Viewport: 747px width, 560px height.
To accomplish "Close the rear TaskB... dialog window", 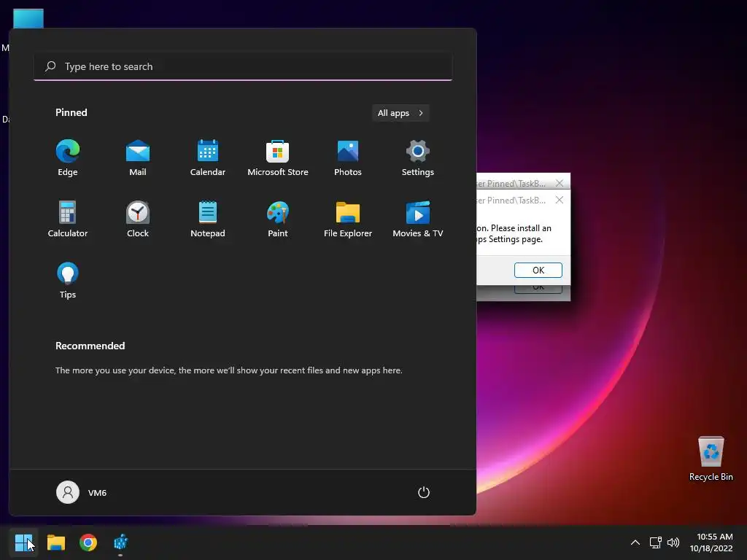I will tap(560, 183).
